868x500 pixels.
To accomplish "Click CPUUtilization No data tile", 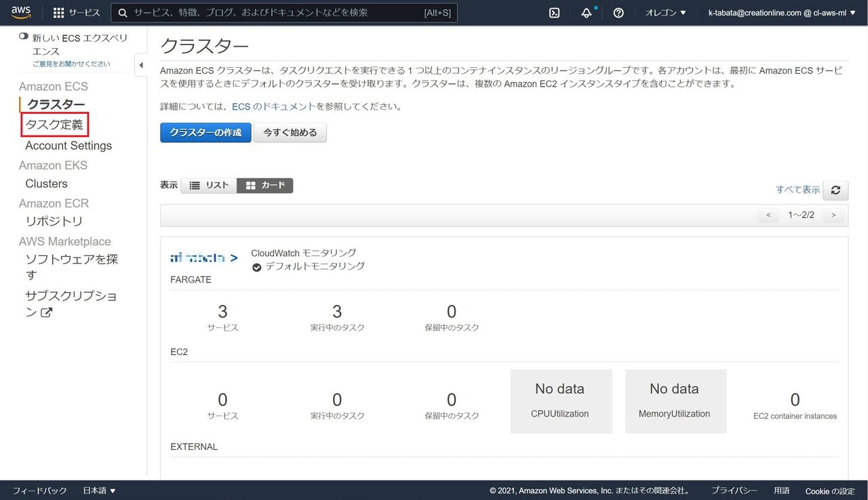I will [x=561, y=401].
